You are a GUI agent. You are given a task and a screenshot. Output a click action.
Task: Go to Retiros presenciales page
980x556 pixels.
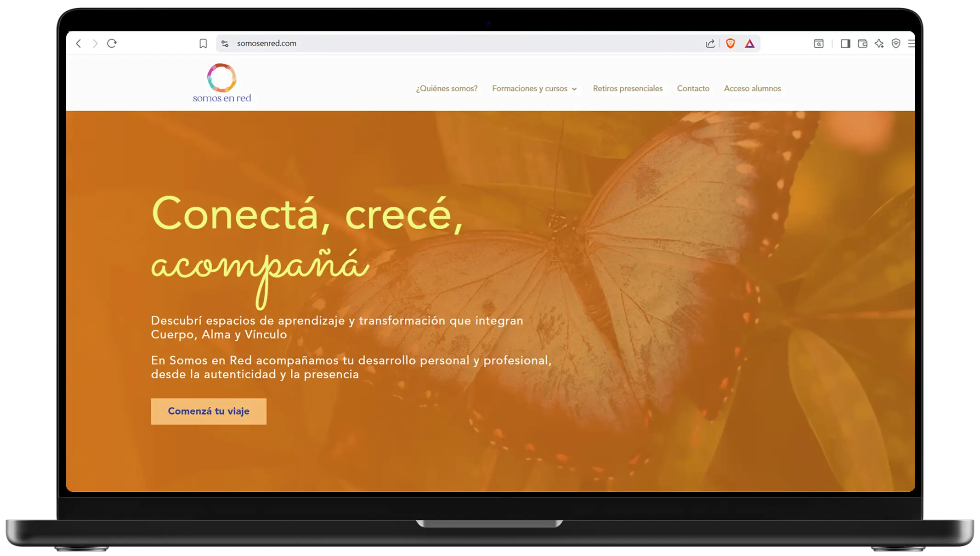tap(628, 89)
